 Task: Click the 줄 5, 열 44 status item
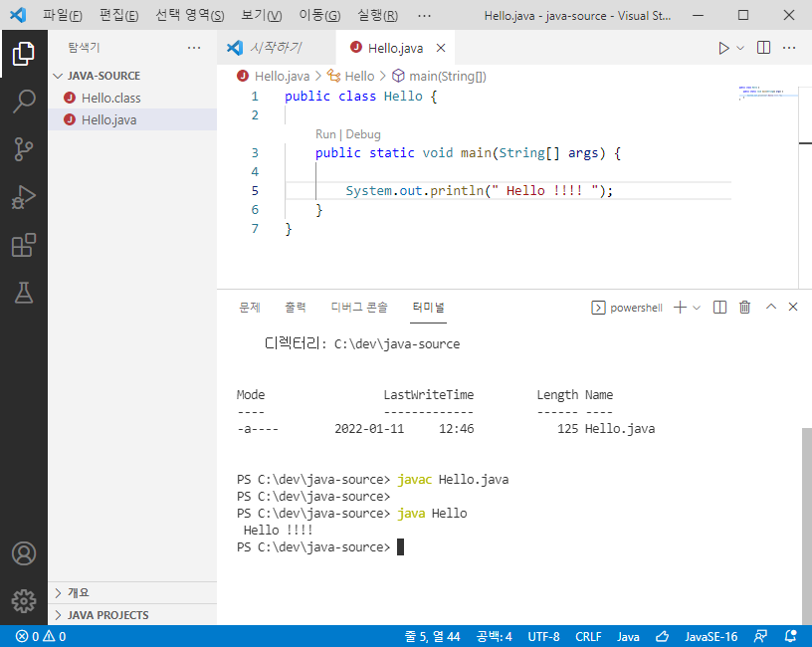[x=432, y=636]
